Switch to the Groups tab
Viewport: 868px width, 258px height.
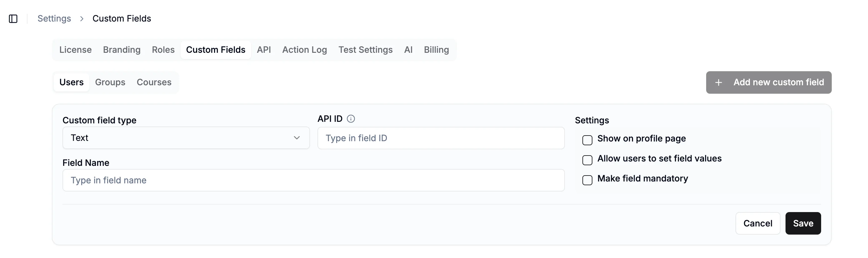110,82
